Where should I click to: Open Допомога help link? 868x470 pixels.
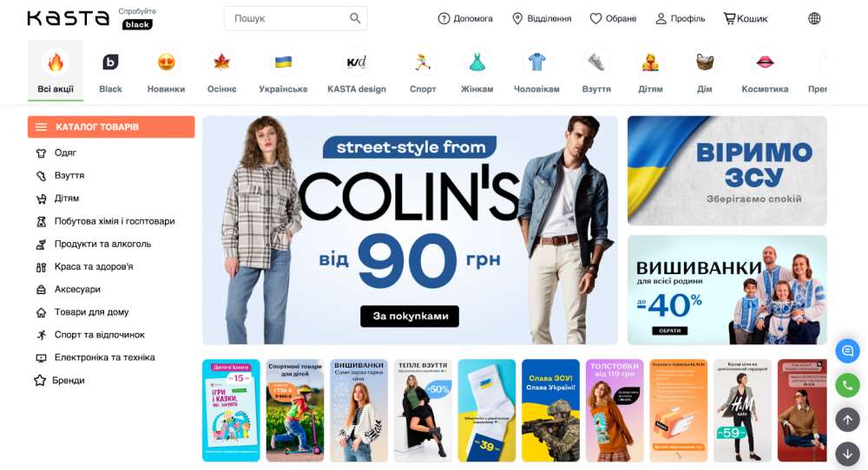(x=465, y=18)
